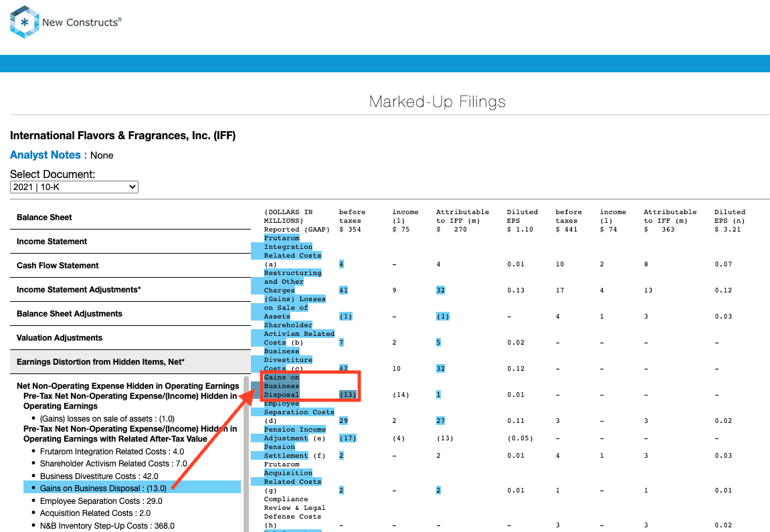Select 'Business Divestiture Costs : 42.0'
The width and height of the screenshot is (770, 532).
(x=99, y=476)
